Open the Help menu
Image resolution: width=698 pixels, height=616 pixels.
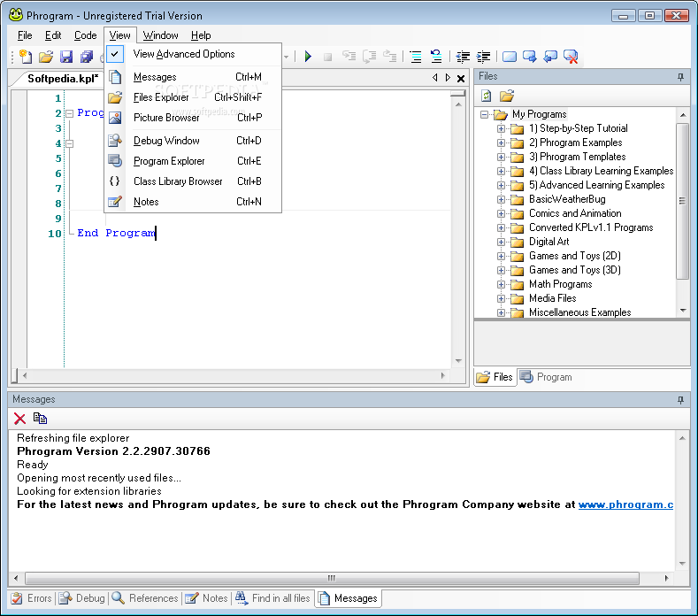[201, 35]
